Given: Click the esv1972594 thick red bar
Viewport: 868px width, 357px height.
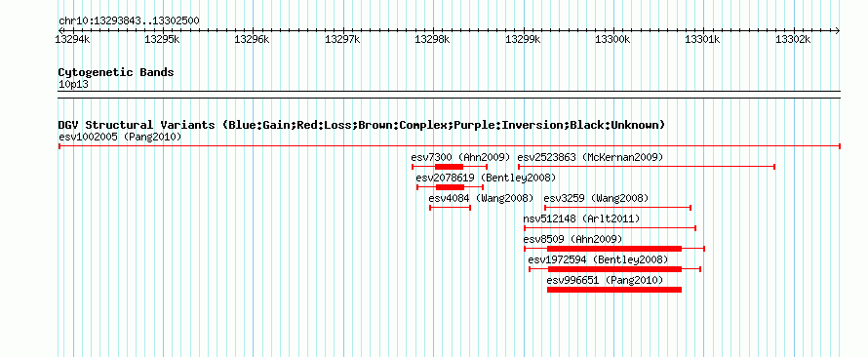Looking at the screenshot, I should coord(615,269).
